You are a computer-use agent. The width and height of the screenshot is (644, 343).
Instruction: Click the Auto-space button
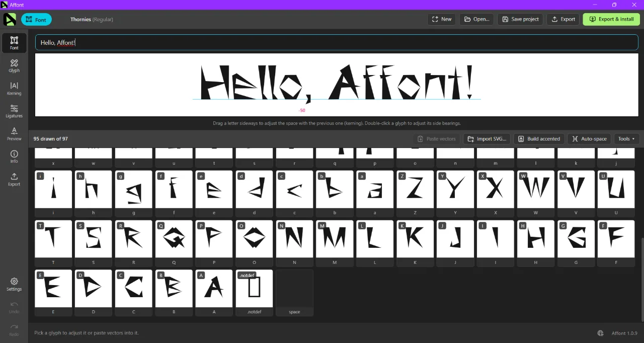[x=589, y=139]
